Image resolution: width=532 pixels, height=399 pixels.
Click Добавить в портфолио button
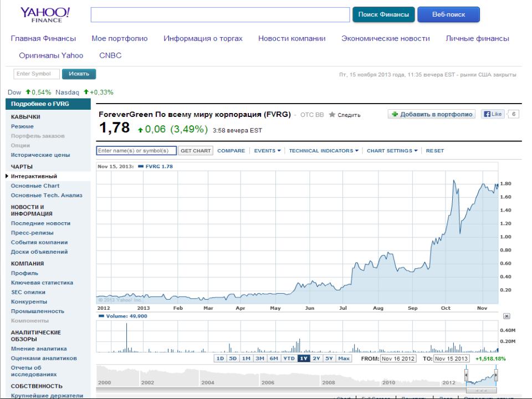click(432, 114)
